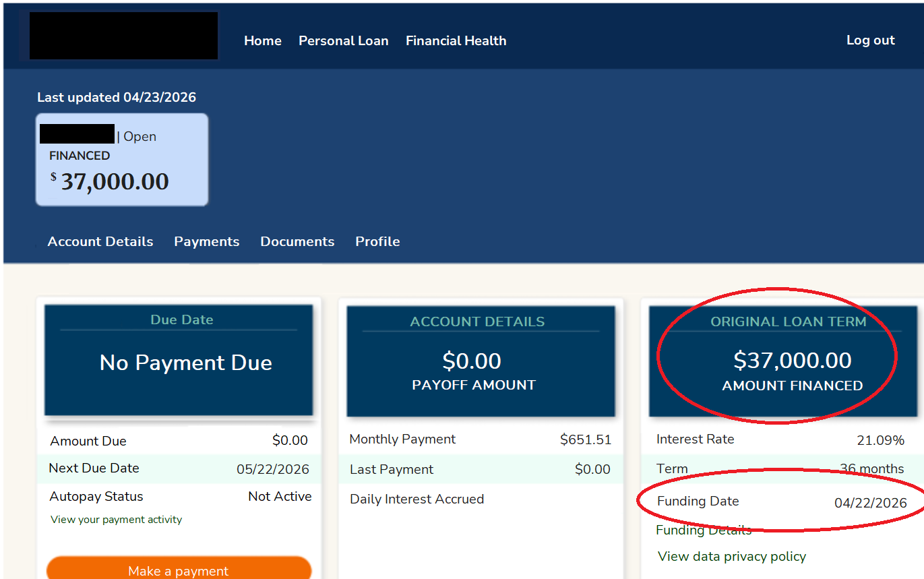This screenshot has width=924, height=579.
Task: Click the Payoff Amount panel
Action: 481,362
